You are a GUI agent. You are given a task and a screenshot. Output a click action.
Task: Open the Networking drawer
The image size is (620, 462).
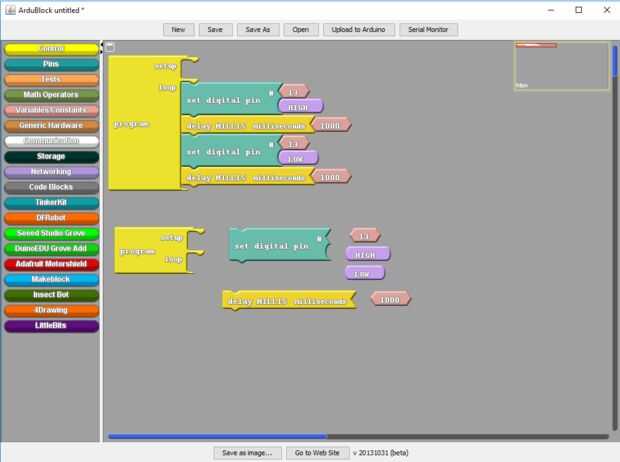click(x=51, y=172)
